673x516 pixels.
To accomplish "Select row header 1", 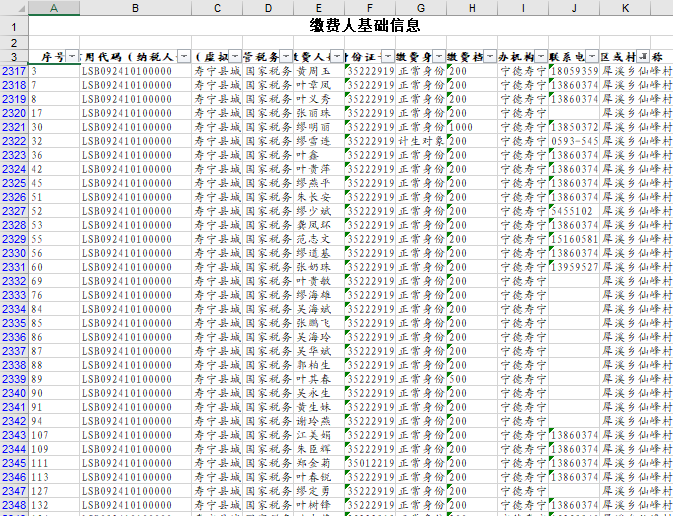I will (14, 27).
